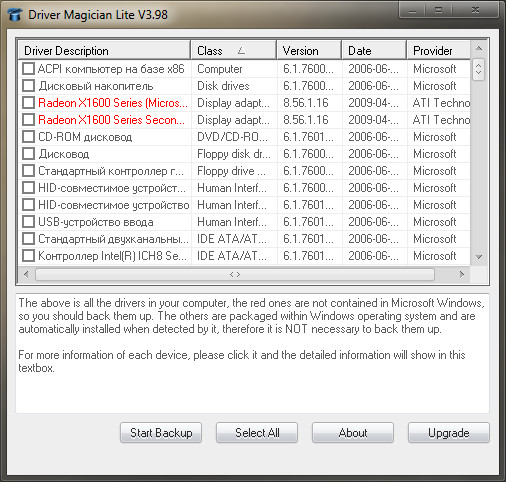Screen dimensions: 506x482
Task: Check the Стандартный контроллер г... checkbox
Action: coord(28,171)
